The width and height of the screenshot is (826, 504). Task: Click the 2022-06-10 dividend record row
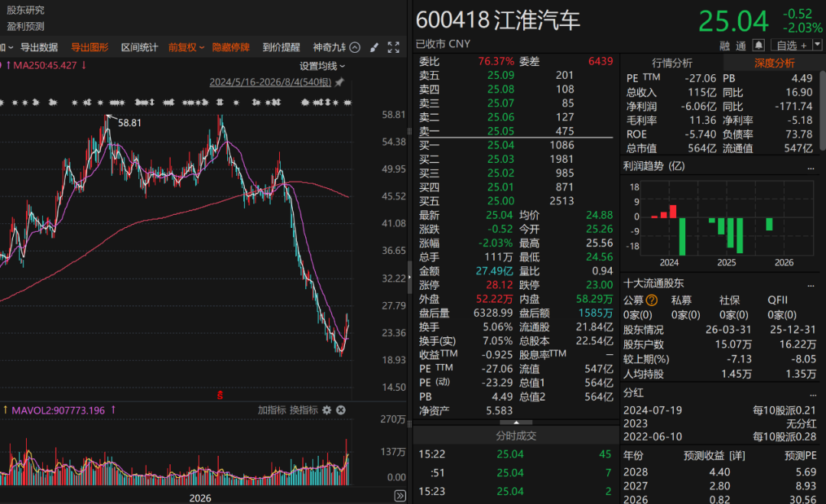720,437
